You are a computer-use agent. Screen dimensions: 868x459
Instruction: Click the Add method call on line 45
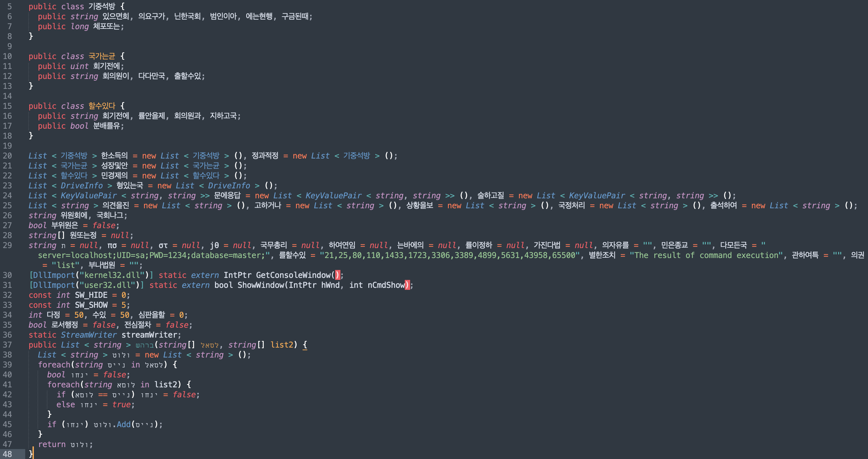(x=123, y=424)
